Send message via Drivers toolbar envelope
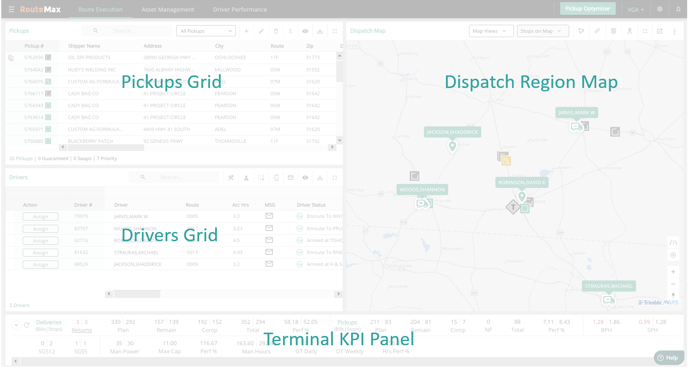This screenshot has height=368, width=688. coord(290,178)
